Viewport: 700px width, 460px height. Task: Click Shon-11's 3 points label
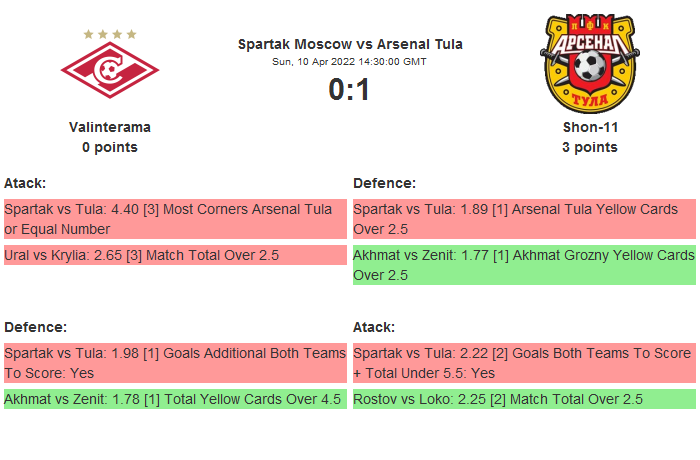[x=590, y=147]
